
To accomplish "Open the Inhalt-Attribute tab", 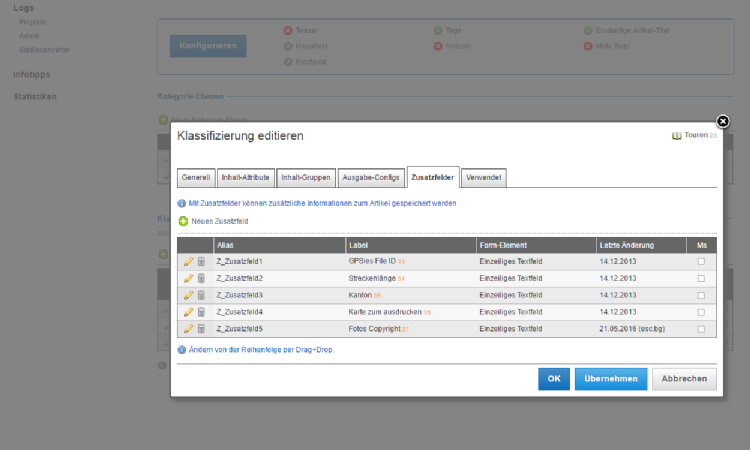I will pos(245,177).
